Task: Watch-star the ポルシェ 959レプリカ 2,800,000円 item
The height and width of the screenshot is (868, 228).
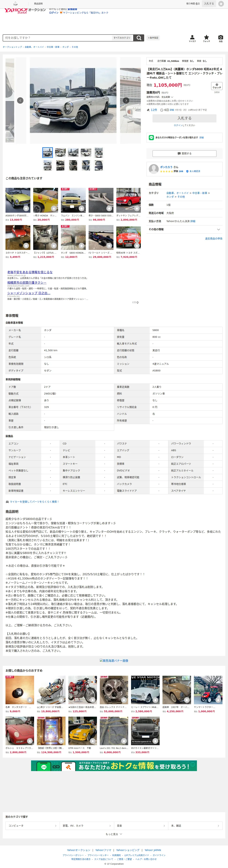Action: [30, 741]
